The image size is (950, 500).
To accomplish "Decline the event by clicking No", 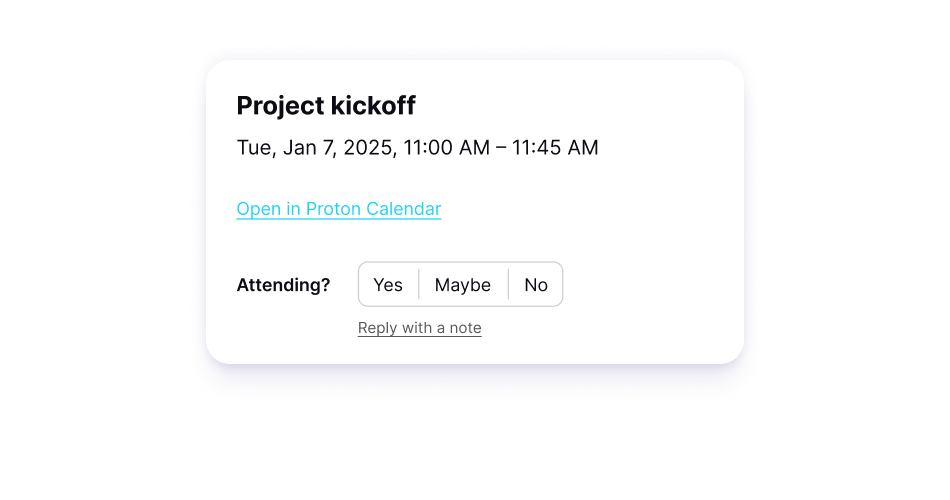I will (536, 285).
